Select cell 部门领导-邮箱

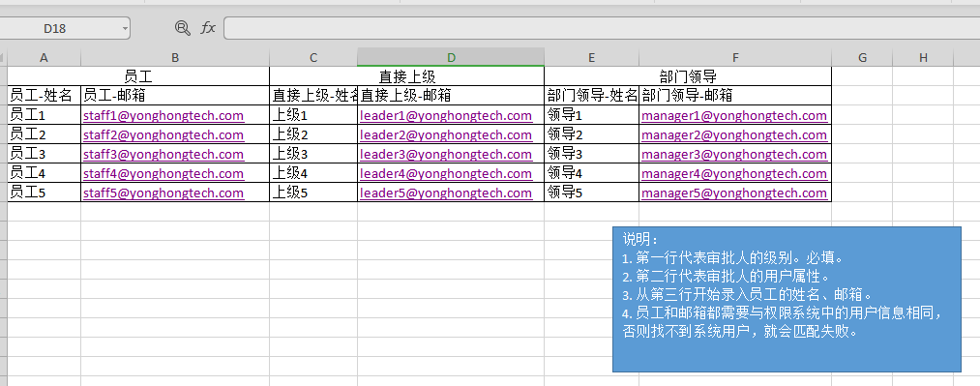pos(735,96)
